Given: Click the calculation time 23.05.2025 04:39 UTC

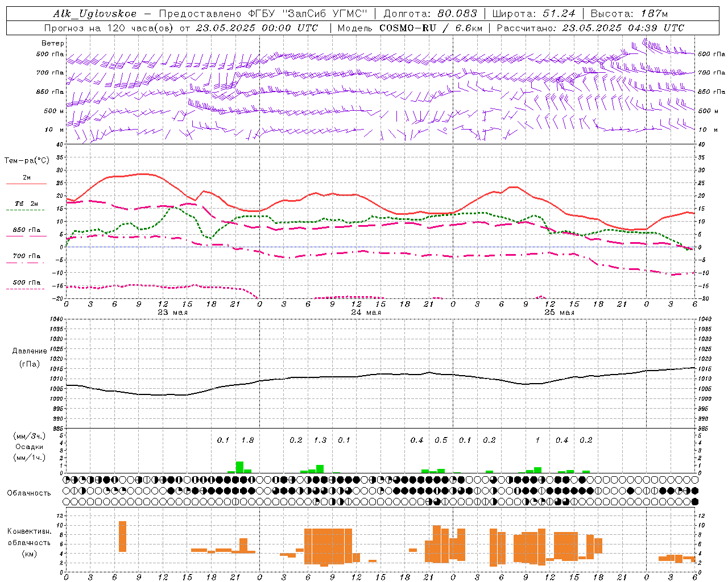Looking at the screenshot, I should 623,28.
